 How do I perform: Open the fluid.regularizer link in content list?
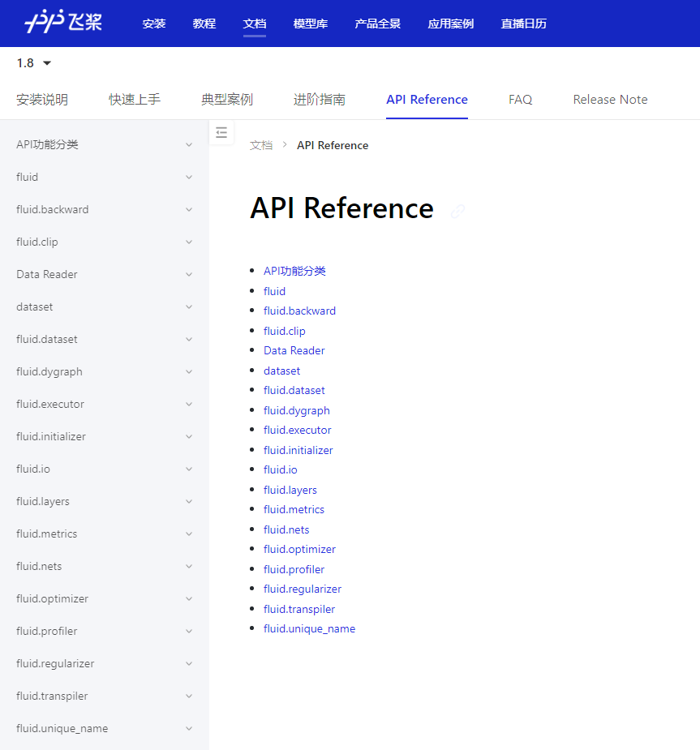[x=303, y=589]
